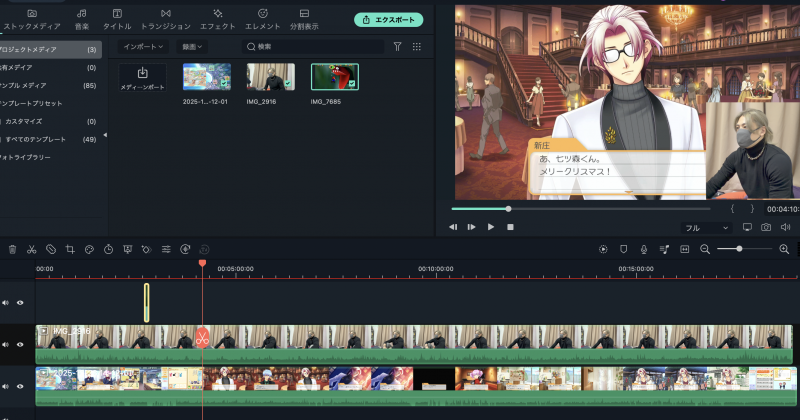
Task: Select the IMG_7685 media thumbnail
Action: click(335, 77)
